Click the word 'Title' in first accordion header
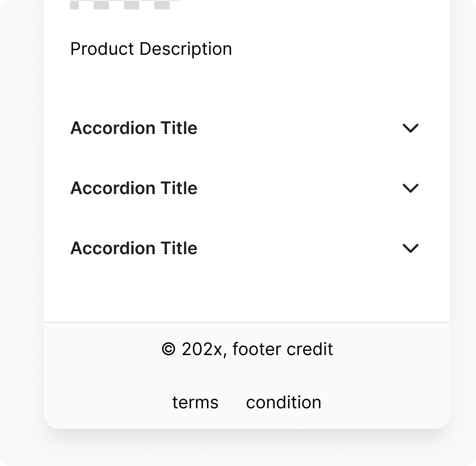The width and height of the screenshot is (476, 466). tap(179, 128)
